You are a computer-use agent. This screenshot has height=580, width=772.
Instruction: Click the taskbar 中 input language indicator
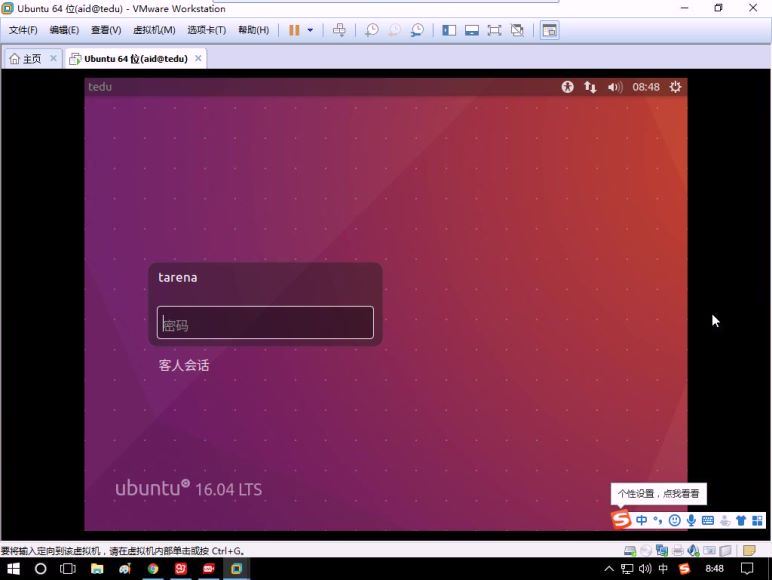(x=663, y=569)
